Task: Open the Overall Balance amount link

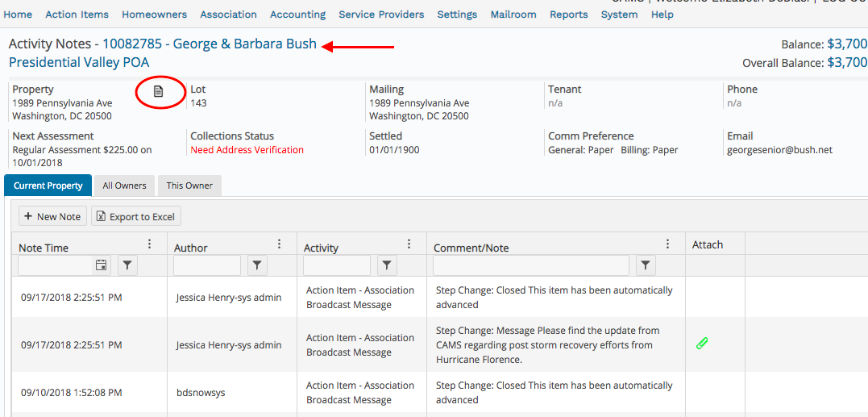Action: coord(847,63)
